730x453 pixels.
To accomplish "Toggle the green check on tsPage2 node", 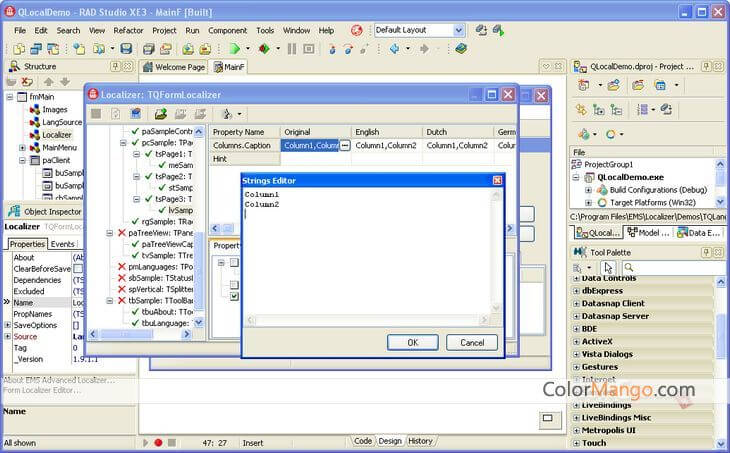I will 147,176.
